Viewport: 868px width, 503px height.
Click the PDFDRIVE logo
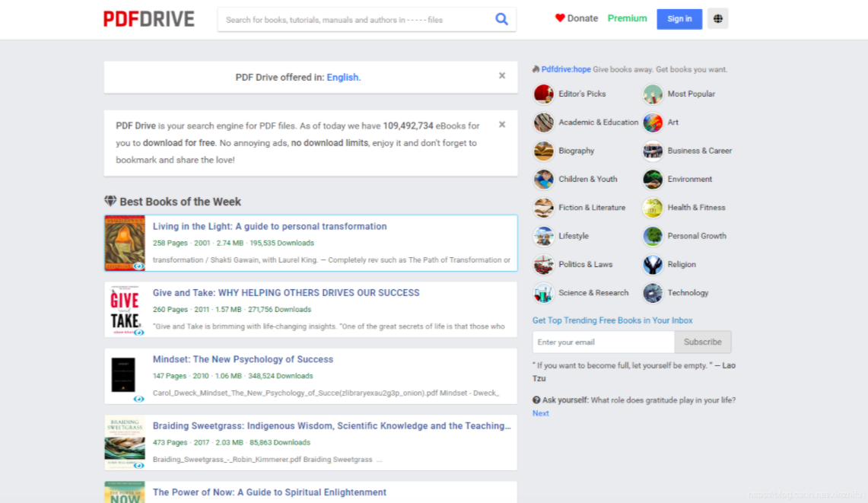[x=148, y=19]
